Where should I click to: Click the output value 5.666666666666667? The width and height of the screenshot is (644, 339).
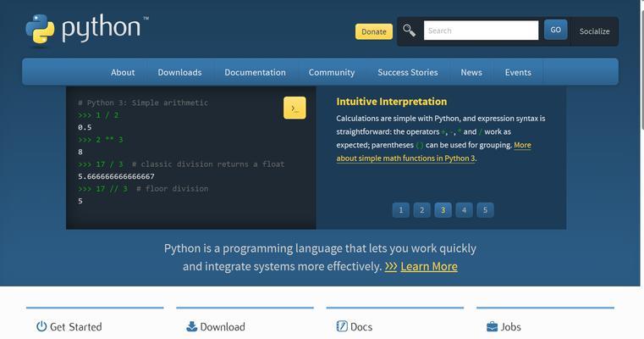click(116, 176)
